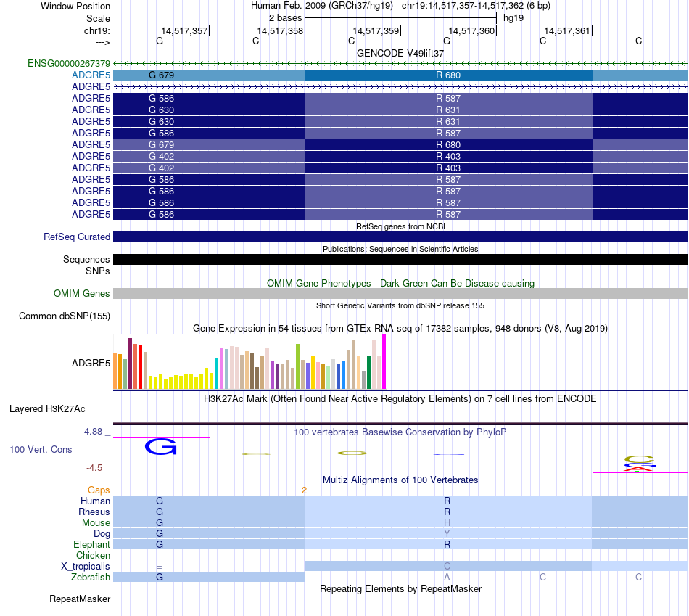This screenshot has height=616, width=689.
Task: Click the orange Gaps row label
Action: 99,490
